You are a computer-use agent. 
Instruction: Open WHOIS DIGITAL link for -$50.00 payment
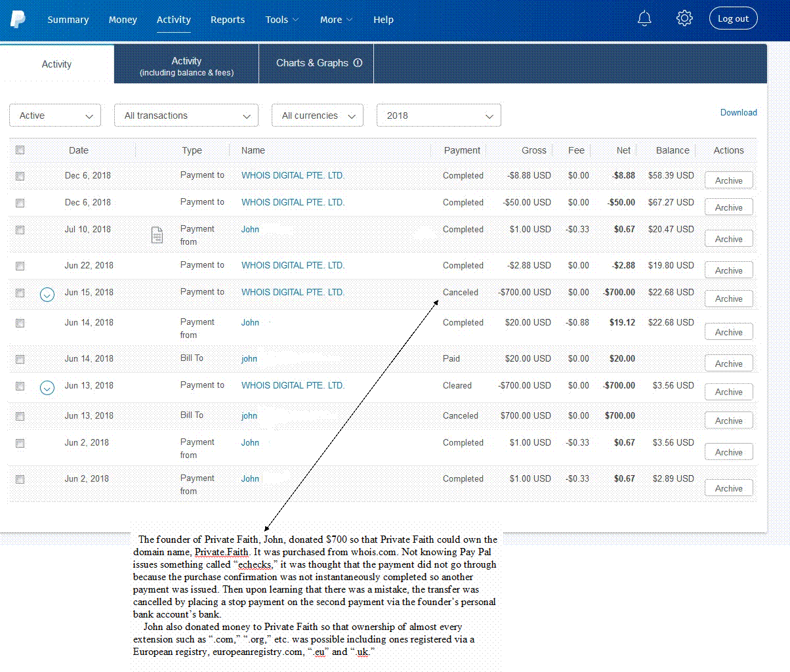pos(293,202)
